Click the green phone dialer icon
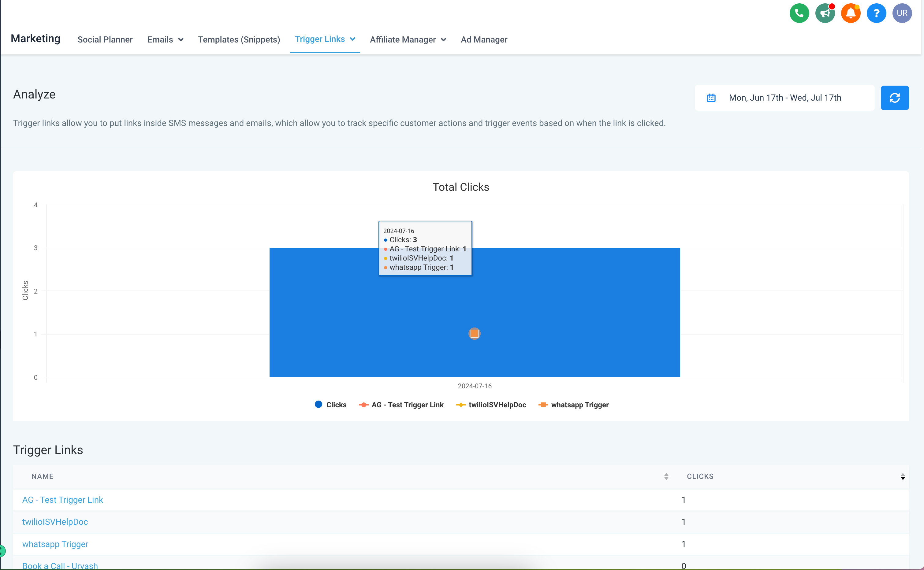This screenshot has width=924, height=570. click(799, 13)
